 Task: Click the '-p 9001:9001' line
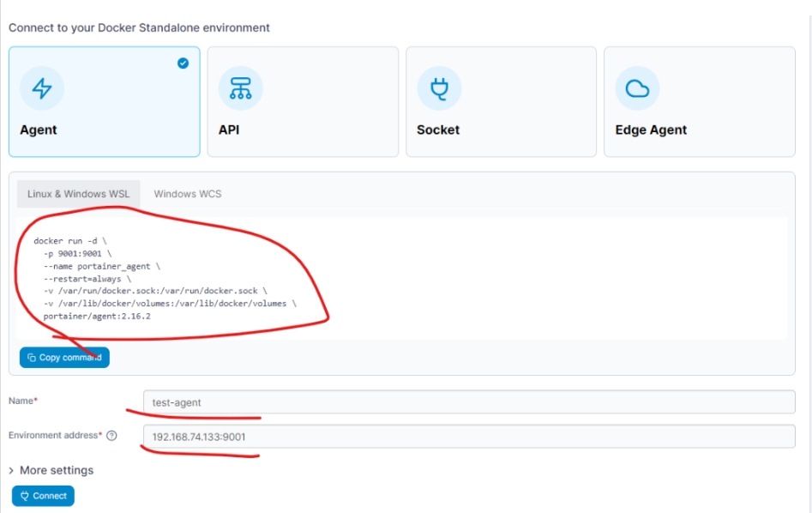pyautogui.click(x=78, y=253)
